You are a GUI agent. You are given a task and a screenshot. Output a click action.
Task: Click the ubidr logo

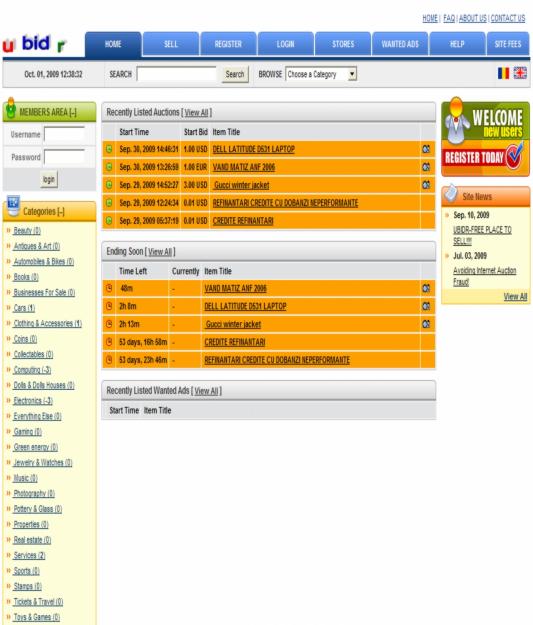(34, 44)
